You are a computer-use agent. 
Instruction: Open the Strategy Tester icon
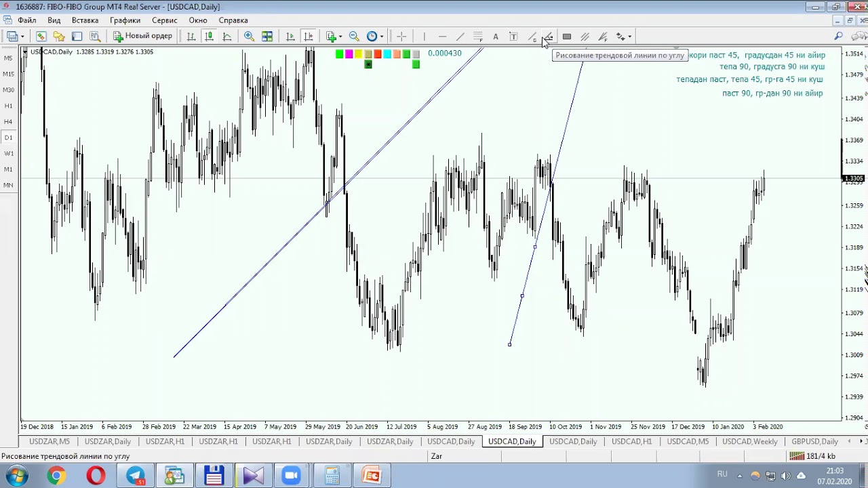95,37
